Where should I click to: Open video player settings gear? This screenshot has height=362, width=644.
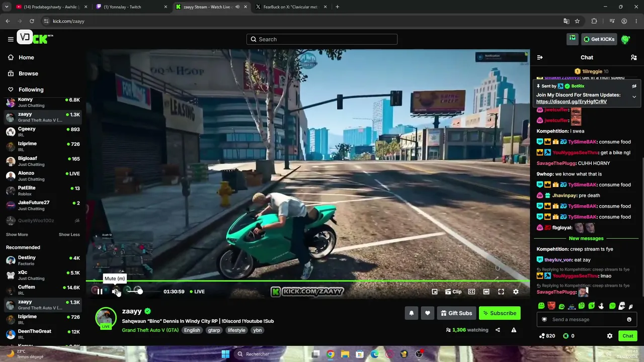point(516,292)
